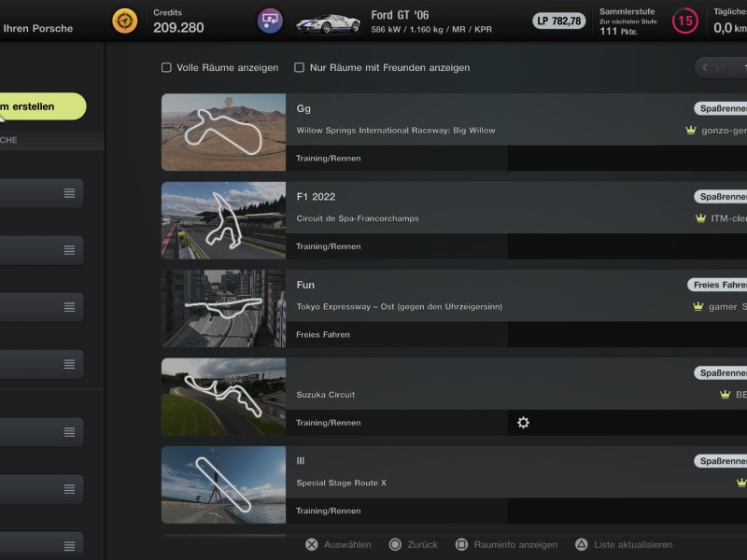Open the third sidebar list menu handle

point(69,307)
